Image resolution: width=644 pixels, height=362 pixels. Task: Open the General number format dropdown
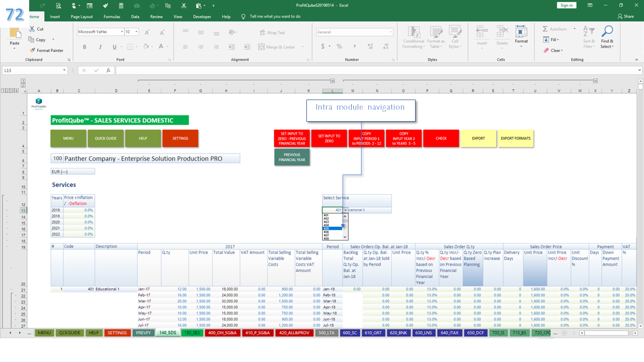pos(390,32)
